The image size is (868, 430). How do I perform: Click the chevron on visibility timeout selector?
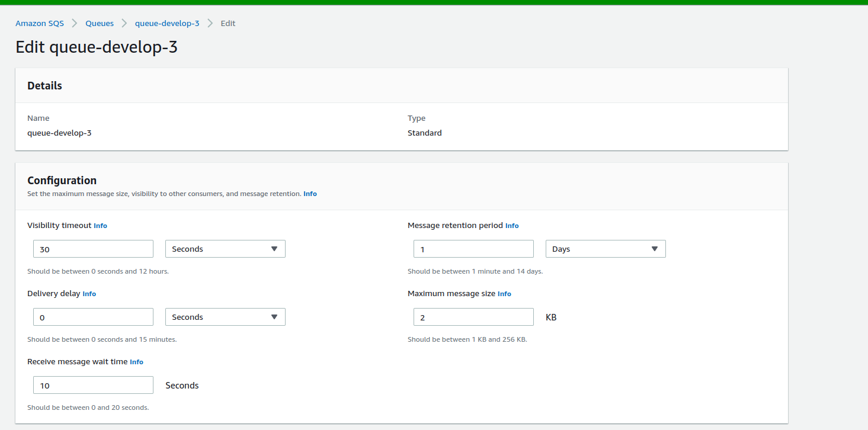click(x=275, y=249)
